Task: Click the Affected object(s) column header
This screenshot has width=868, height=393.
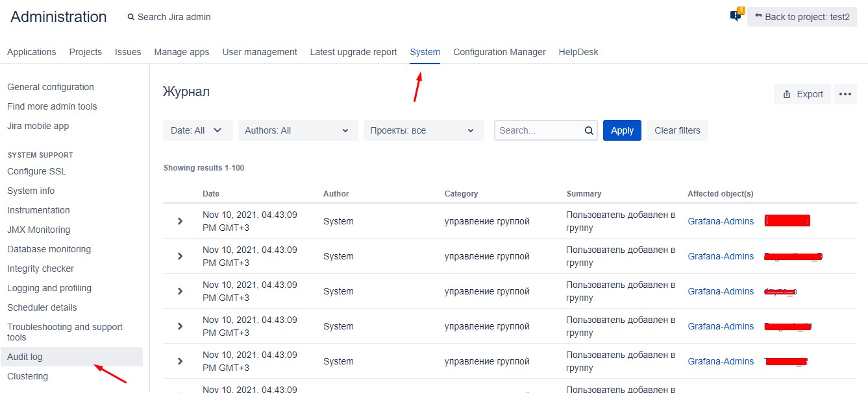Action: (721, 193)
